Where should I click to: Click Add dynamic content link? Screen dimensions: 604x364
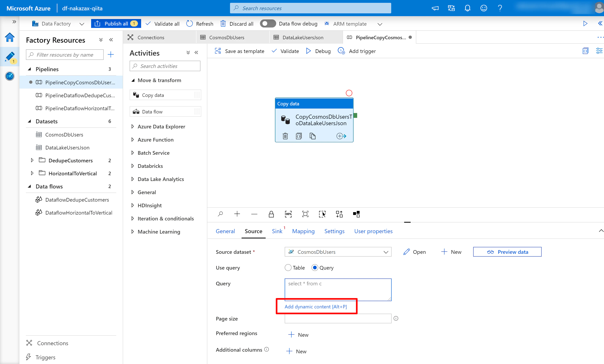(316, 307)
